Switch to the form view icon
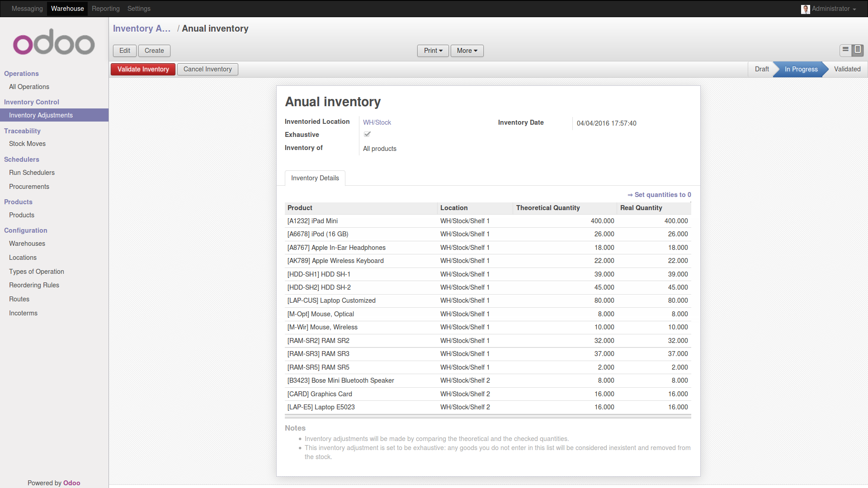Viewport: 868px width, 488px height. point(858,50)
